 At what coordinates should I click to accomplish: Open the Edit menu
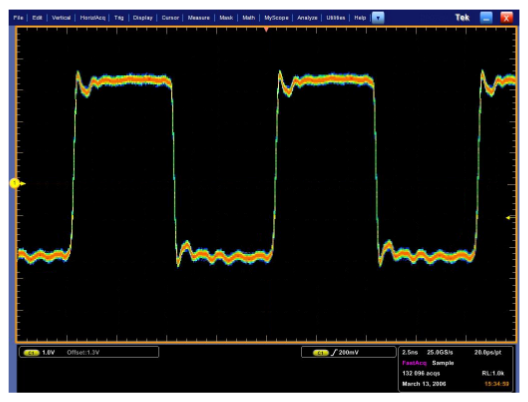37,18
